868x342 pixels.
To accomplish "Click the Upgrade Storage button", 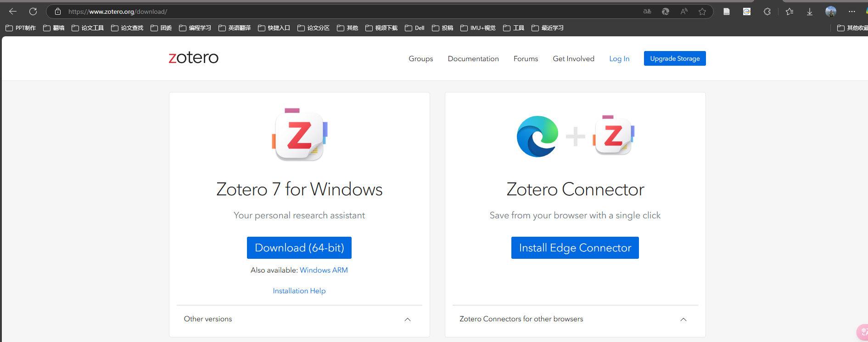I will (675, 58).
